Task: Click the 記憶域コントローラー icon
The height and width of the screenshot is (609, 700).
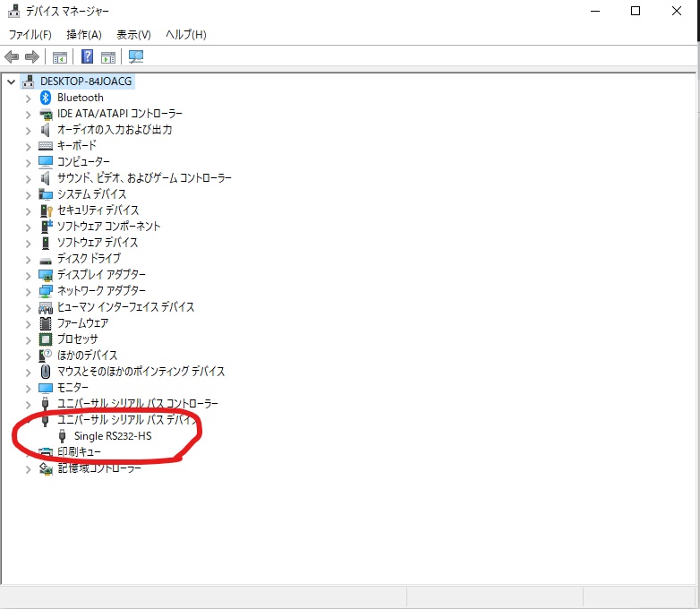Action: coord(46,468)
